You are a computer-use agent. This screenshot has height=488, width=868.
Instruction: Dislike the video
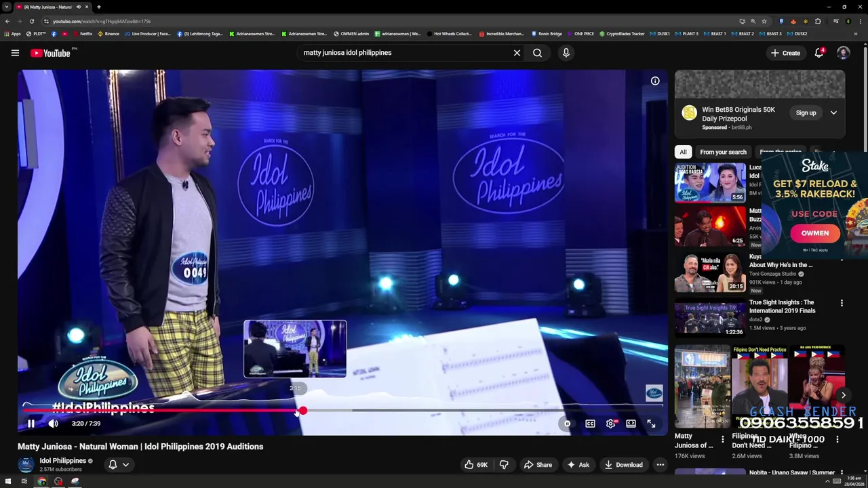pos(504,465)
